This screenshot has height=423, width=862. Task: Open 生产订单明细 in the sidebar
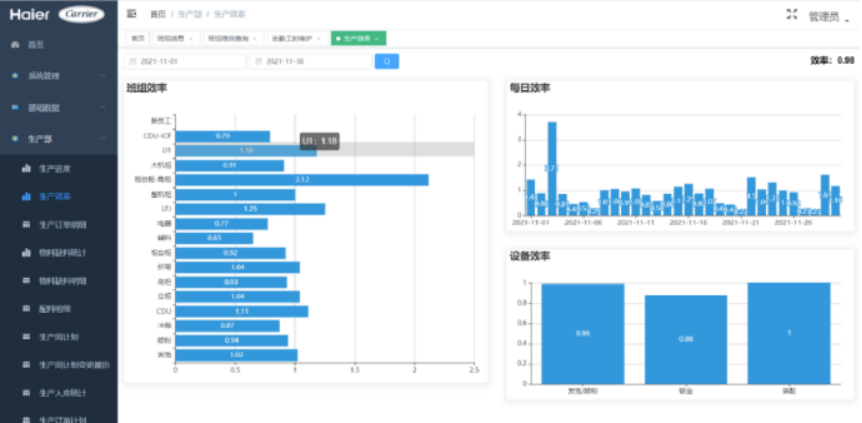pos(61,225)
